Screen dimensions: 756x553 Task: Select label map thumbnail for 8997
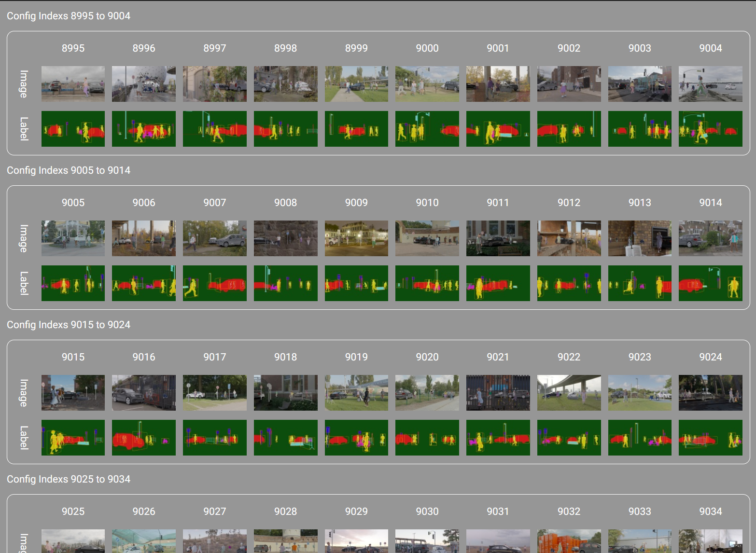point(215,129)
